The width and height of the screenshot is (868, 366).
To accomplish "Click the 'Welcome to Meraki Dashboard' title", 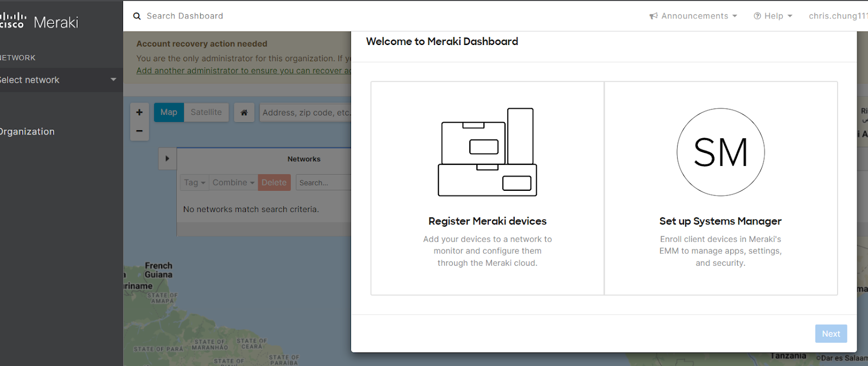I will tap(442, 42).
